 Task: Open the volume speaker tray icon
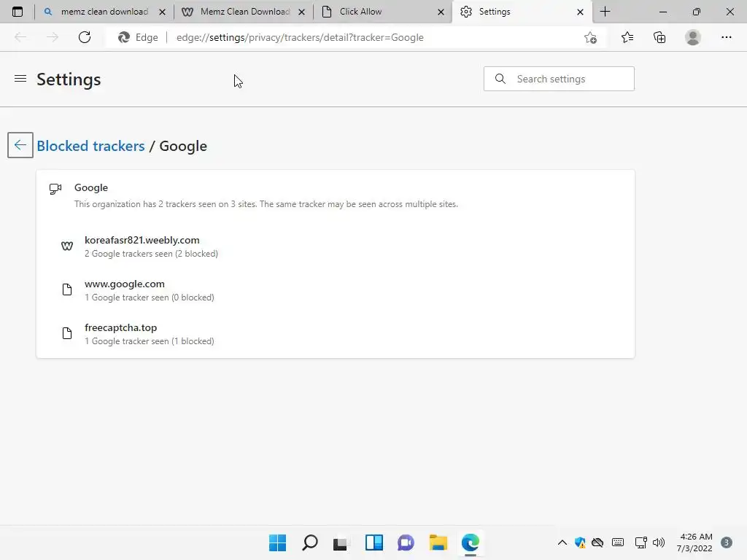pyautogui.click(x=659, y=542)
